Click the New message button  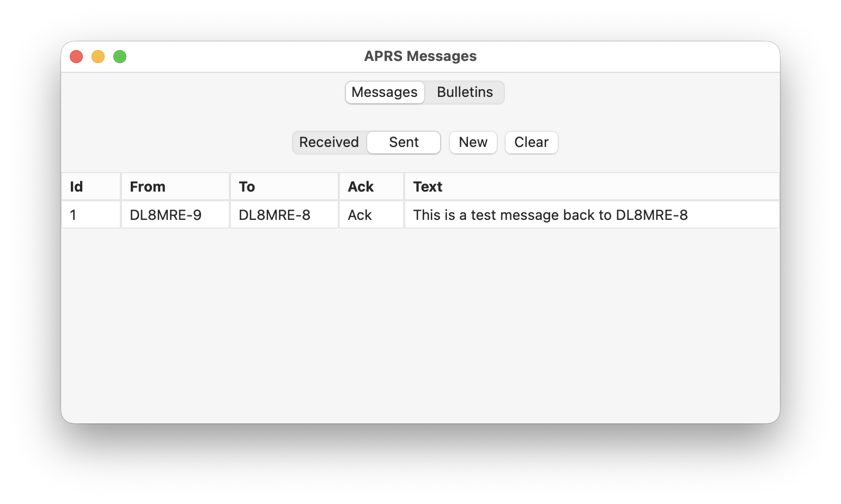click(473, 143)
